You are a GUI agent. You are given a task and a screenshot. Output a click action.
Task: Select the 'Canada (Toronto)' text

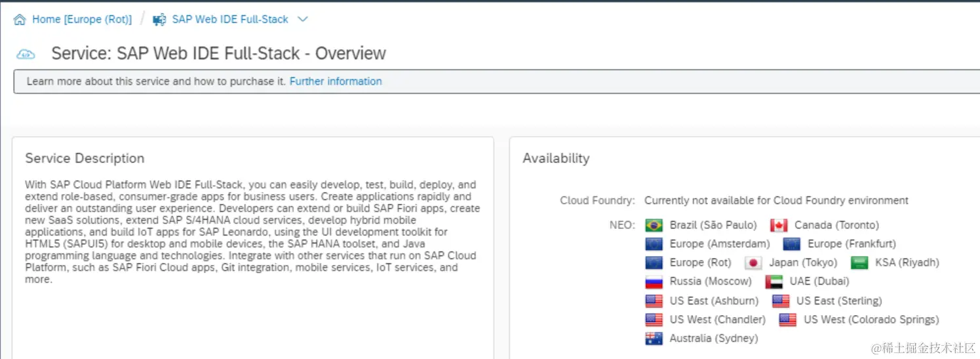tap(836, 226)
